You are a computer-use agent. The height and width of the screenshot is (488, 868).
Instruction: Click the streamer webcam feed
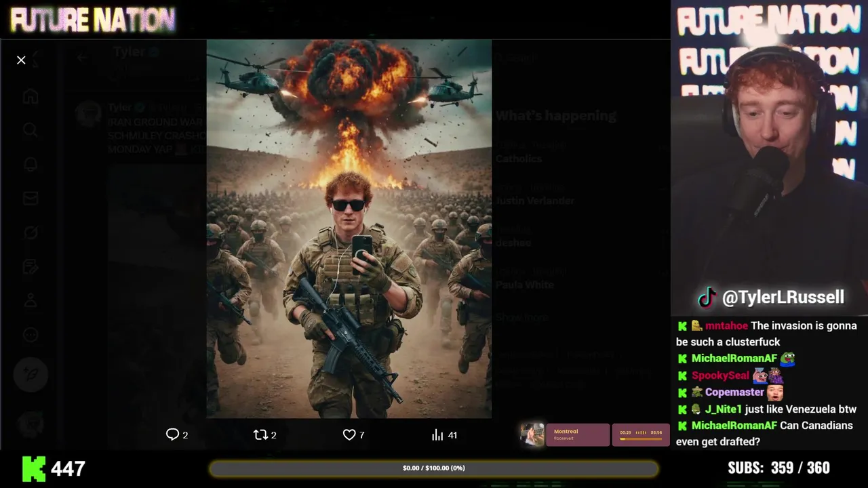(x=770, y=158)
